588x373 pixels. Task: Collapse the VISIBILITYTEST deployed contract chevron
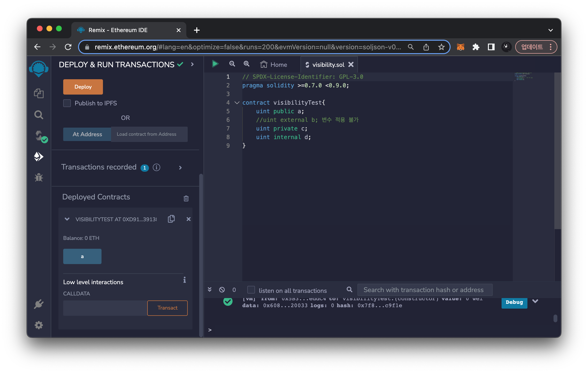pos(67,219)
